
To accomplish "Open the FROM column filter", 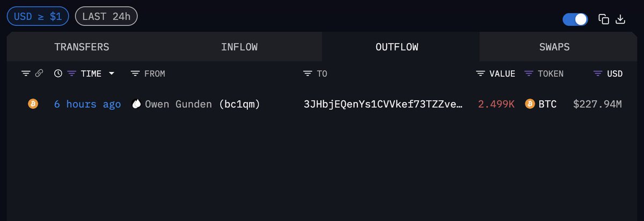I will coord(135,73).
